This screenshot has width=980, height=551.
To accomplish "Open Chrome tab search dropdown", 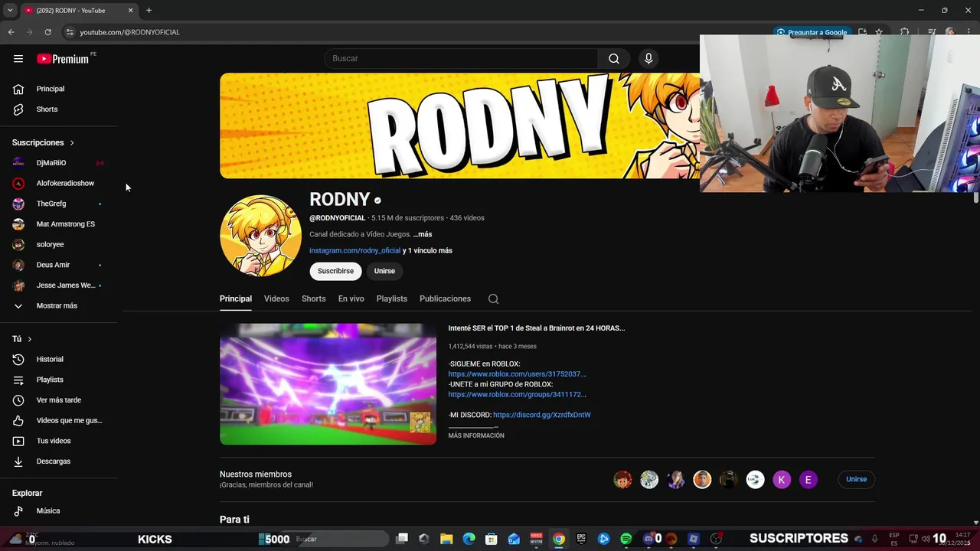I will (x=10, y=10).
